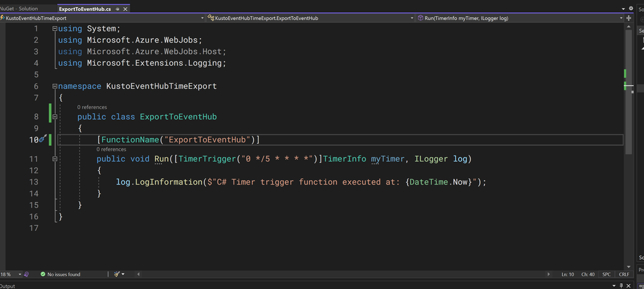Screen dimensions: 644x289
Task: Collapse the namespace block on line 6
Action: click(55, 86)
